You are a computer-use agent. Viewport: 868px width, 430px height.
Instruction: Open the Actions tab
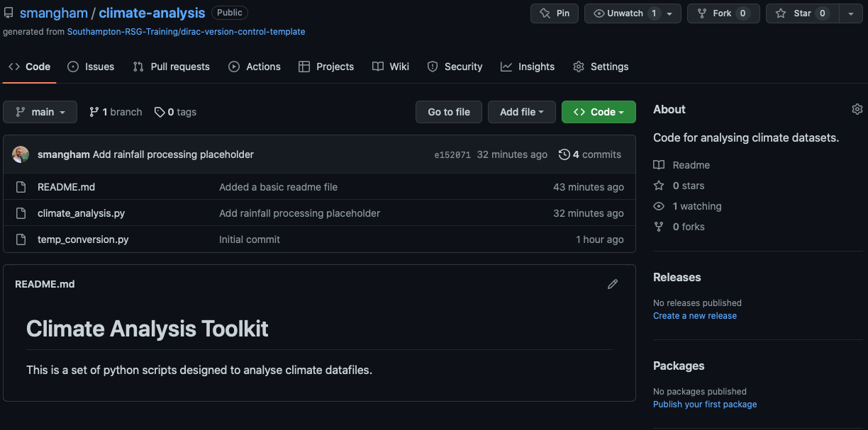(255, 66)
